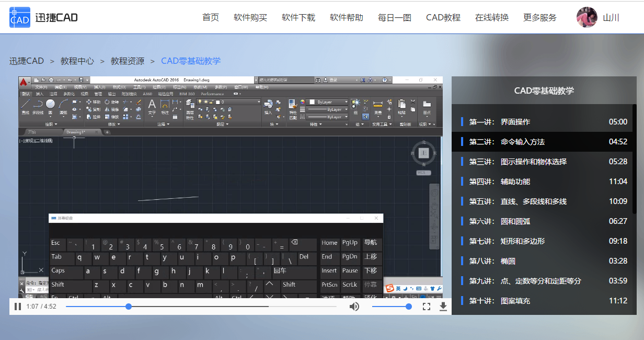
Task: Adjust the volume slider
Action: 391,307
